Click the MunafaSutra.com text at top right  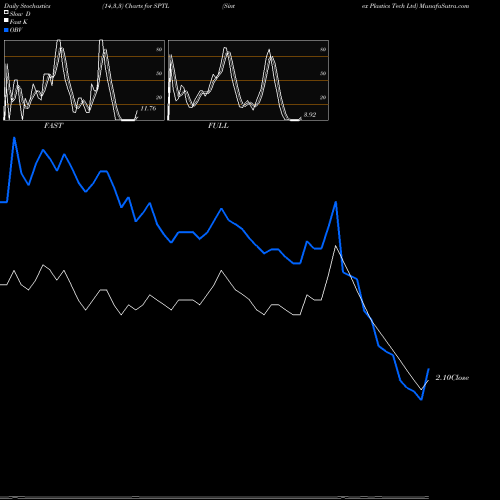click(444, 6)
